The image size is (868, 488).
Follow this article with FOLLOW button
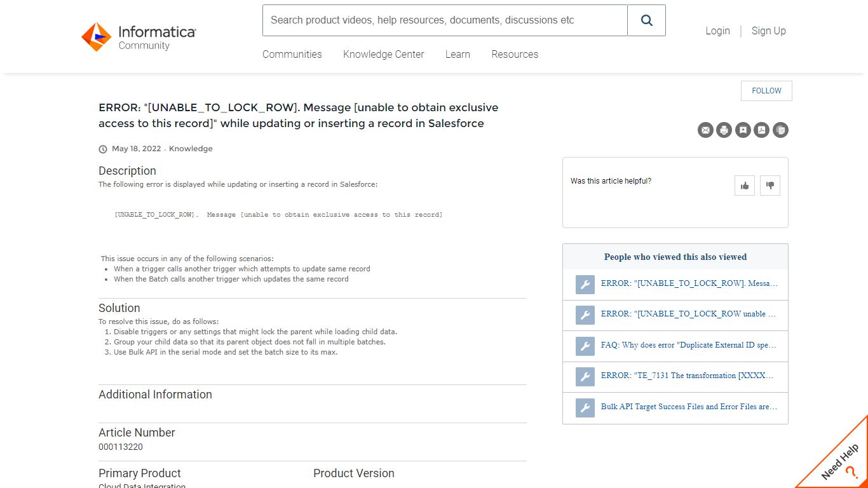766,91
